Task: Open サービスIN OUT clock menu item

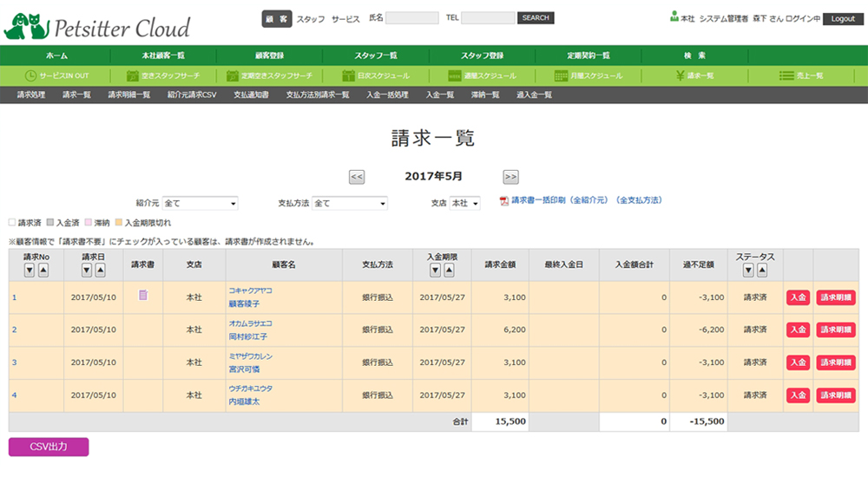Action: click(56, 75)
